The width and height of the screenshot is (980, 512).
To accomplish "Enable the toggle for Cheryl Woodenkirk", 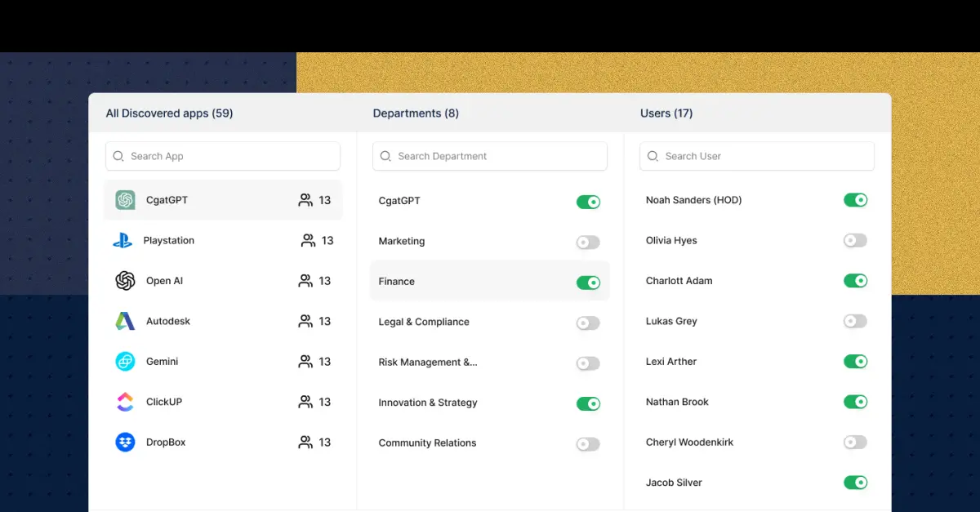I will pos(855,443).
